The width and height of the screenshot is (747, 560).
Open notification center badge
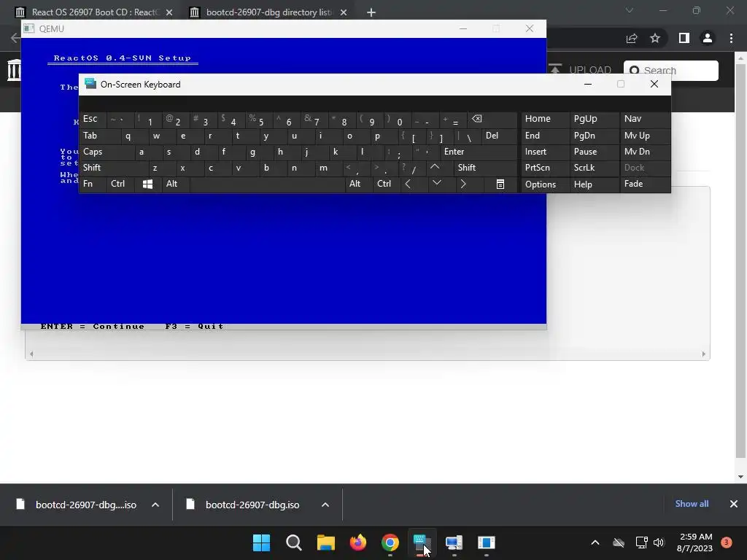pyautogui.click(x=727, y=542)
